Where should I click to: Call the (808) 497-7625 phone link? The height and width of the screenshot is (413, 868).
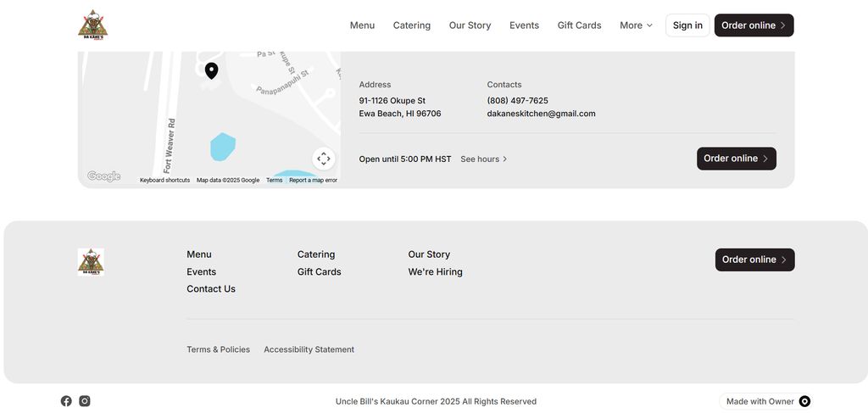(x=517, y=100)
